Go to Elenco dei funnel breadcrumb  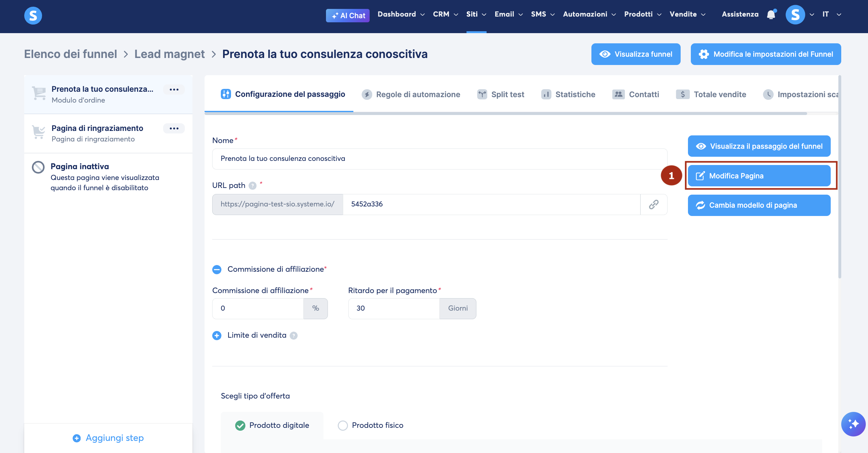point(70,54)
